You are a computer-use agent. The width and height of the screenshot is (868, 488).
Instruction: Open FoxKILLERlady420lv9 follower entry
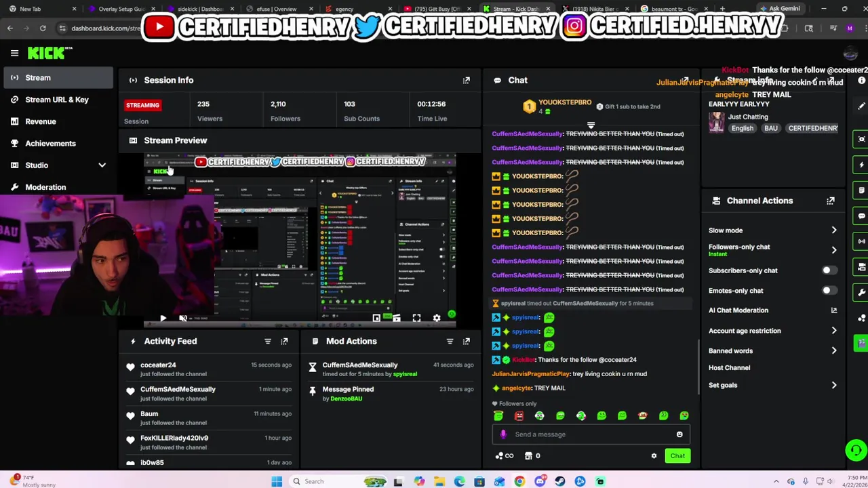click(x=174, y=439)
